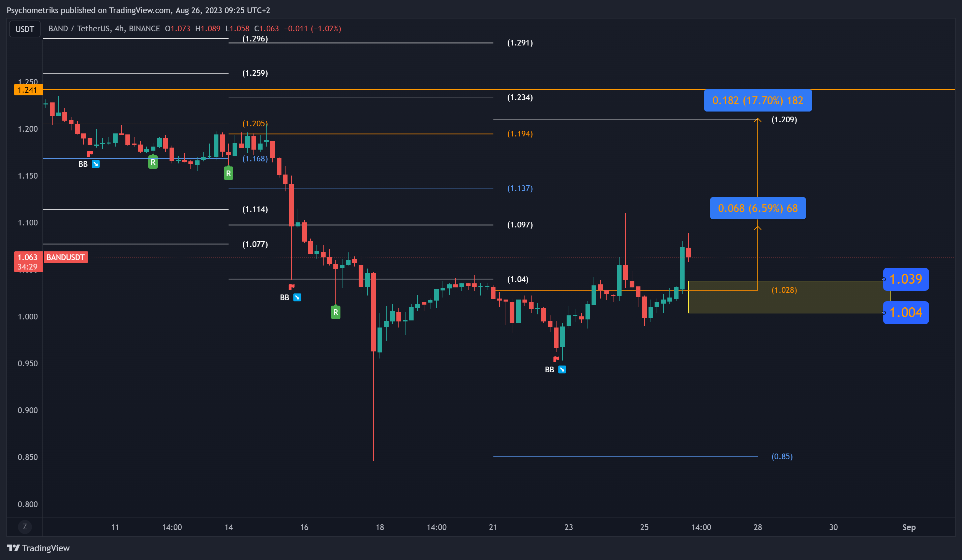Click the 0.182 (17.70%) measurement box
962x560 pixels.
coord(758,100)
